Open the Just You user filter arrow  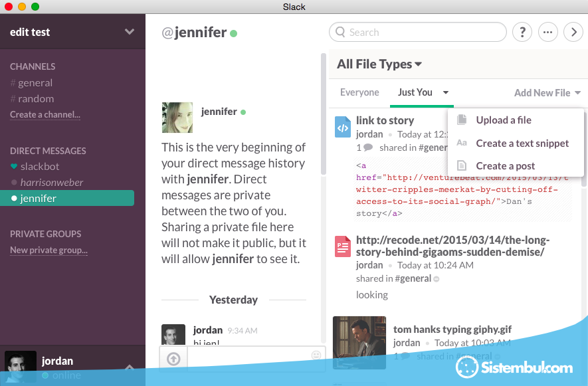click(x=446, y=92)
